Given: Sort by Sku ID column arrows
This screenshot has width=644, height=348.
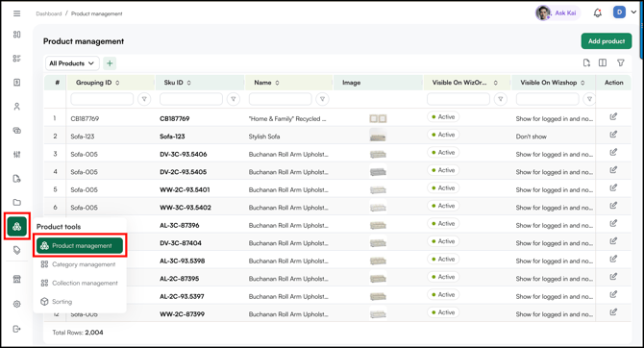Looking at the screenshot, I should tap(189, 83).
